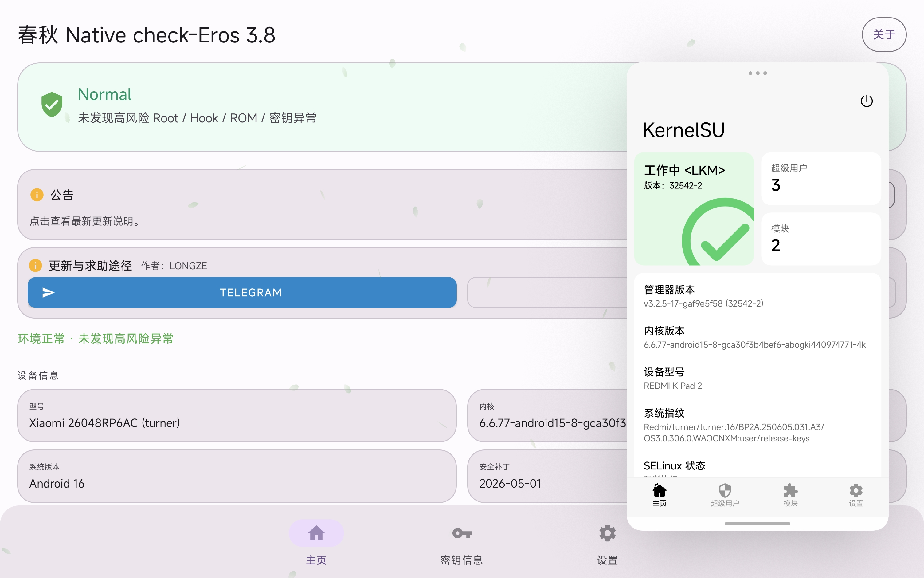Tap the 环境正常 · 未发现高风险异常 status text
The height and width of the screenshot is (578, 924).
pos(96,339)
